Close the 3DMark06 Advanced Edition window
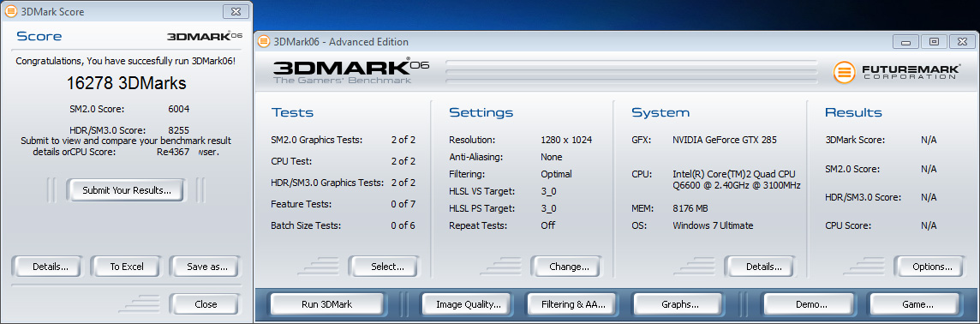 point(962,42)
